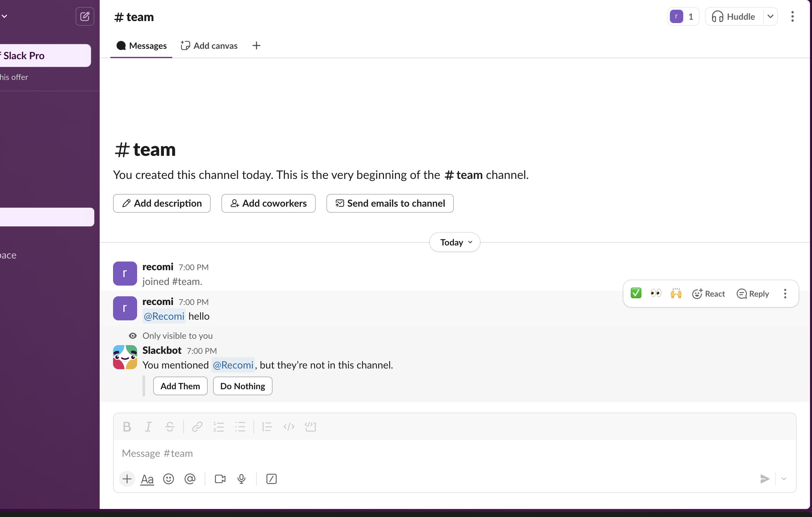The height and width of the screenshot is (517, 812).
Task: React with the eyes emoji
Action: (655, 293)
